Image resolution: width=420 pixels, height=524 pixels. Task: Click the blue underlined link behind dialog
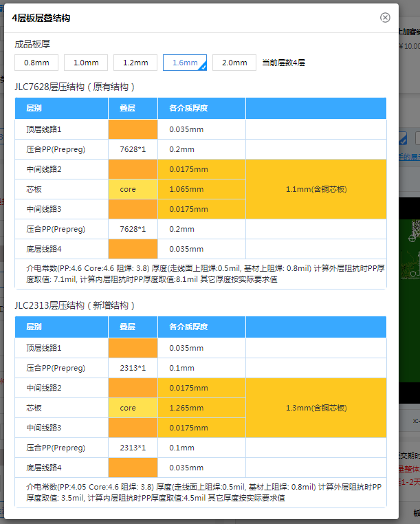(x=410, y=157)
